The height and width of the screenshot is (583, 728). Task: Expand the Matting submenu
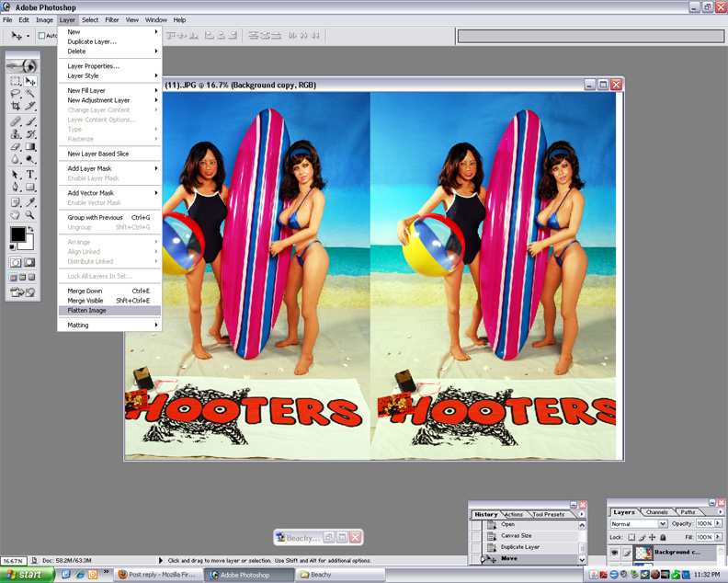coord(109,326)
